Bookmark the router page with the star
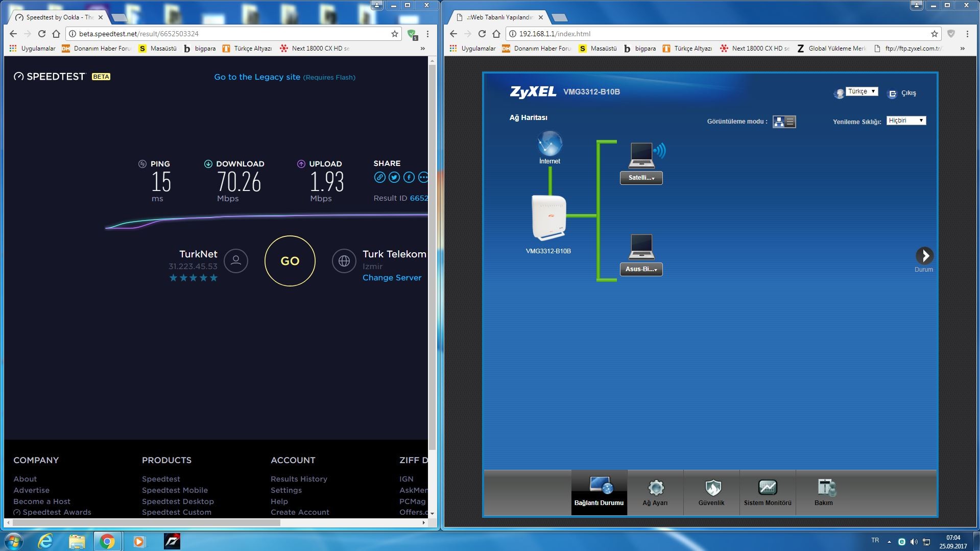The height and width of the screenshot is (551, 980). click(x=935, y=34)
